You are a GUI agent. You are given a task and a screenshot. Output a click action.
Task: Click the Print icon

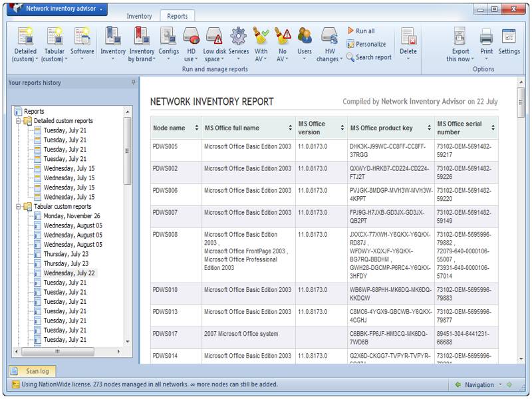pos(487,37)
